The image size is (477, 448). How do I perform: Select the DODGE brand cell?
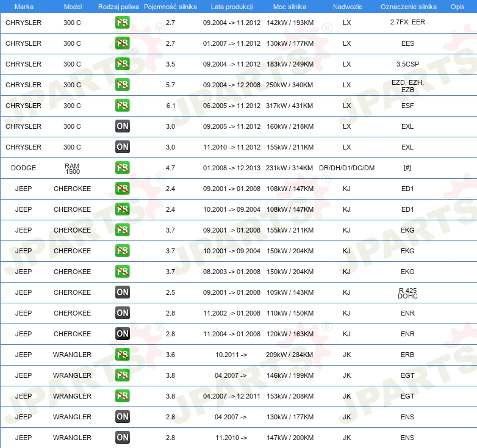pyautogui.click(x=23, y=168)
